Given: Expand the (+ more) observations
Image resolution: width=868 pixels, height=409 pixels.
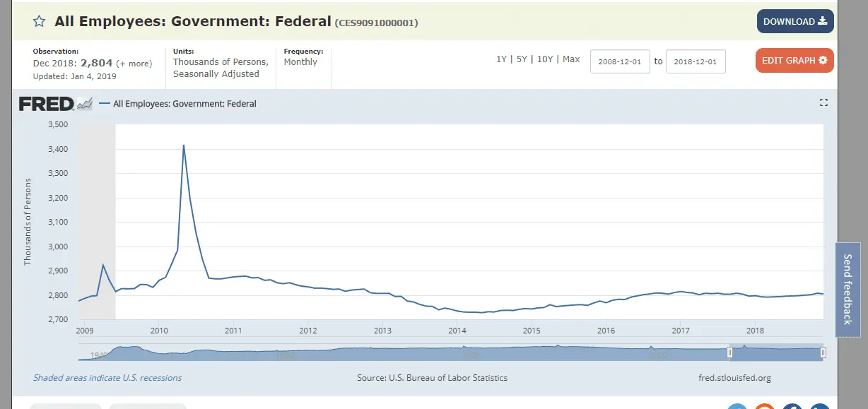Looking at the screenshot, I should [x=134, y=64].
